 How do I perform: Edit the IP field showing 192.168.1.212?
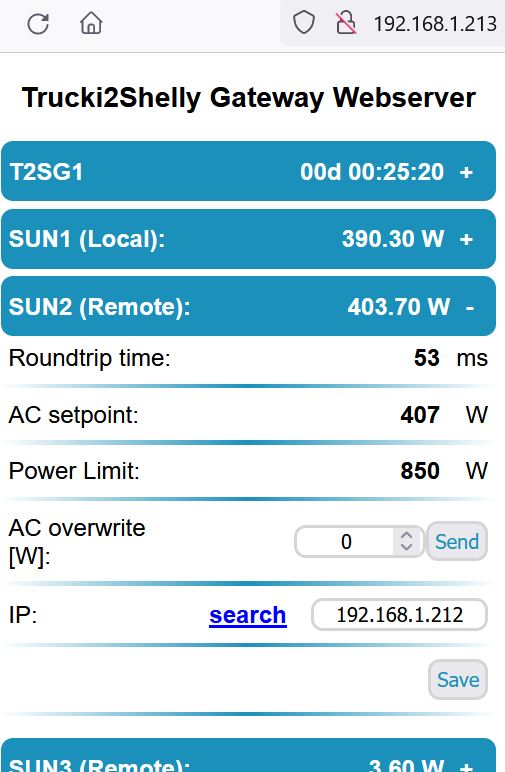pyautogui.click(x=399, y=614)
